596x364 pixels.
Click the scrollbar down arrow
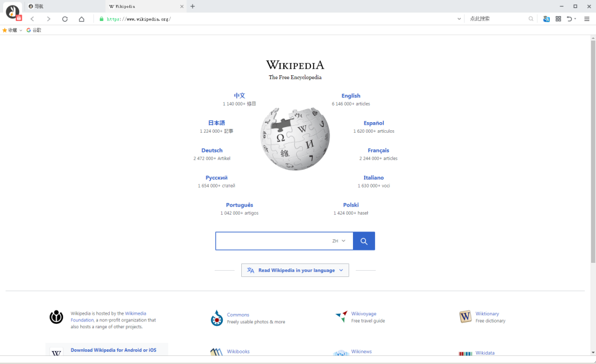pyautogui.click(x=593, y=352)
